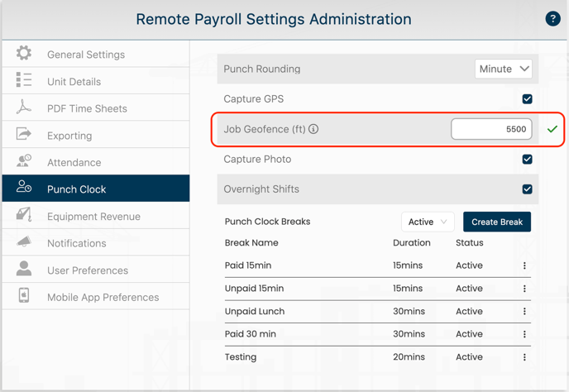
Task: Toggle the Capture GPS checkbox
Action: pyautogui.click(x=528, y=99)
